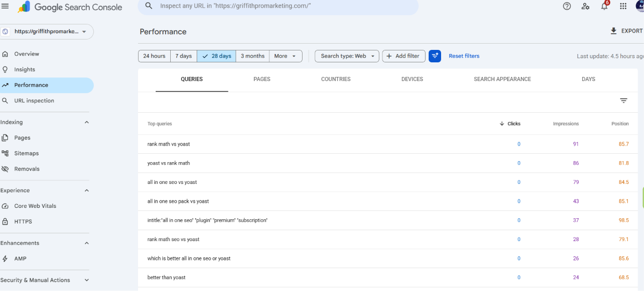Click the Performance trend icon

click(x=5, y=85)
